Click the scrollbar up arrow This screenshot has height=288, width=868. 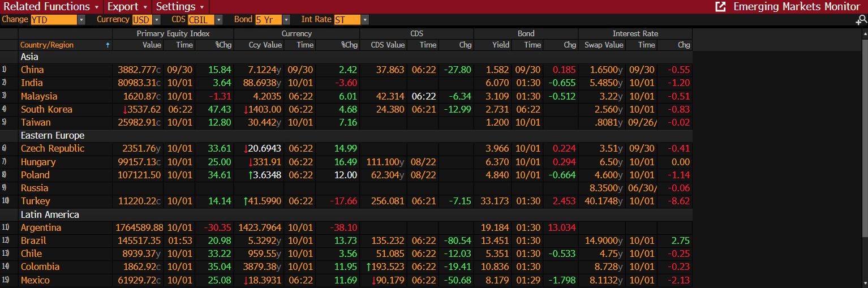[864, 34]
